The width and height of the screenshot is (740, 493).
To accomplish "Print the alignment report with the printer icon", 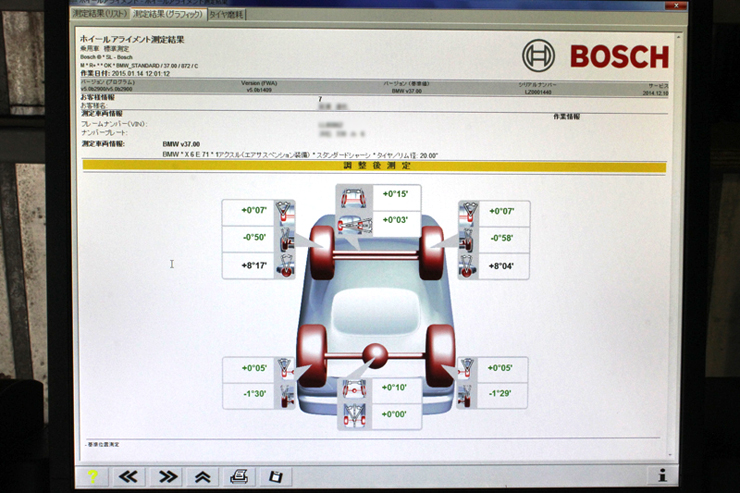I will 239,476.
